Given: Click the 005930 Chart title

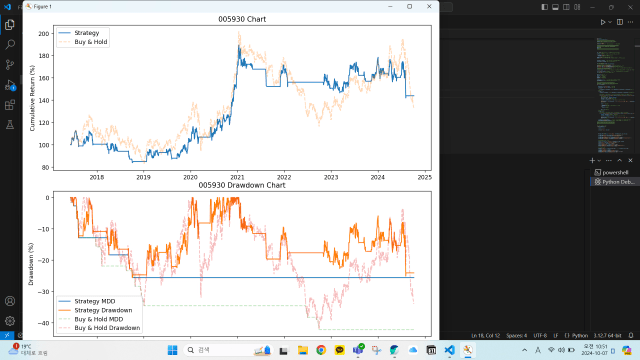Looking at the screenshot, I should click(242, 19).
